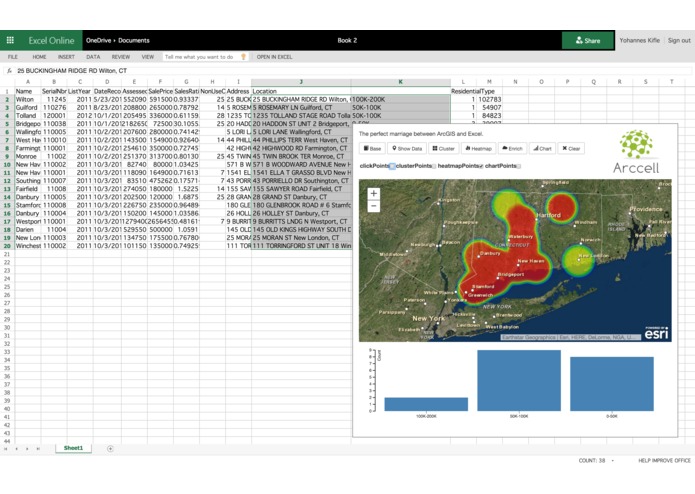This screenshot has width=695, height=494.
Task: Click the esri logo on map
Action: (x=656, y=332)
